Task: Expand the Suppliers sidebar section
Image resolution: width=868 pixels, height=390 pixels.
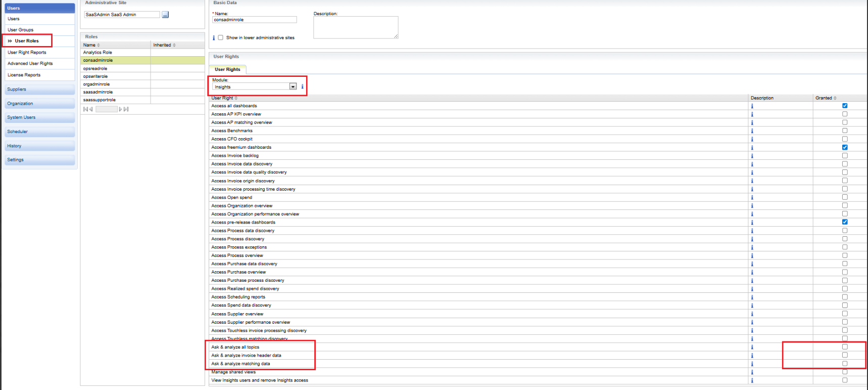Action: [39, 90]
